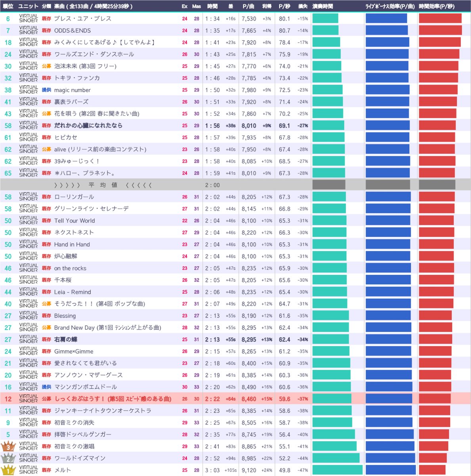The width and height of the screenshot is (471, 476).
Task: Click the blue bonus bar in ブレス・ユア・ブレス row
Action: pos(386,18)
